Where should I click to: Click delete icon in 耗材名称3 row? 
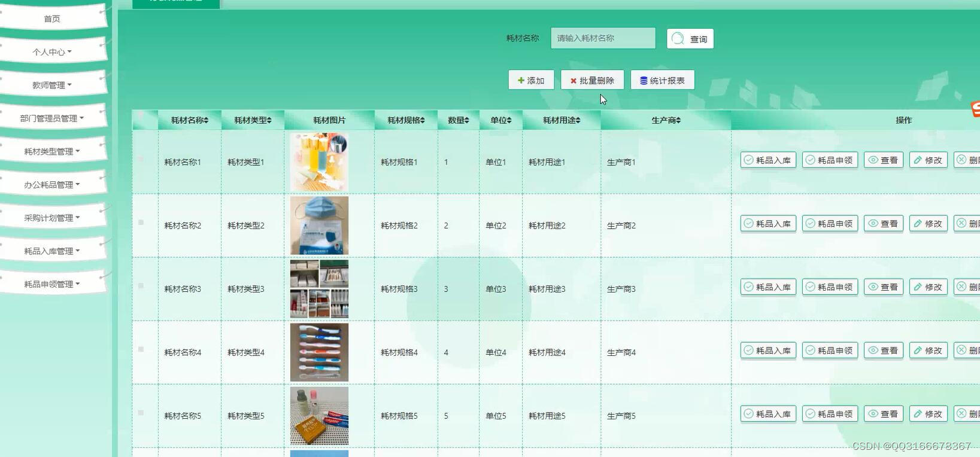tap(961, 287)
